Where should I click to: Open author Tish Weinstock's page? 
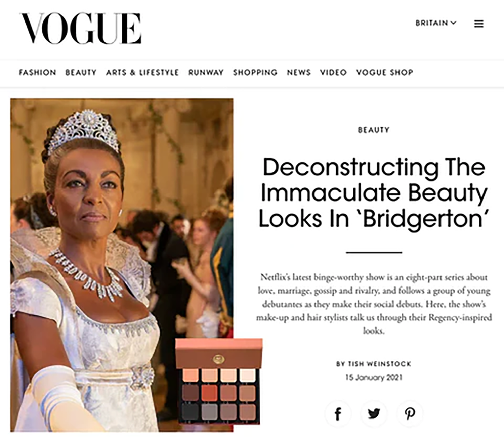pos(379,364)
